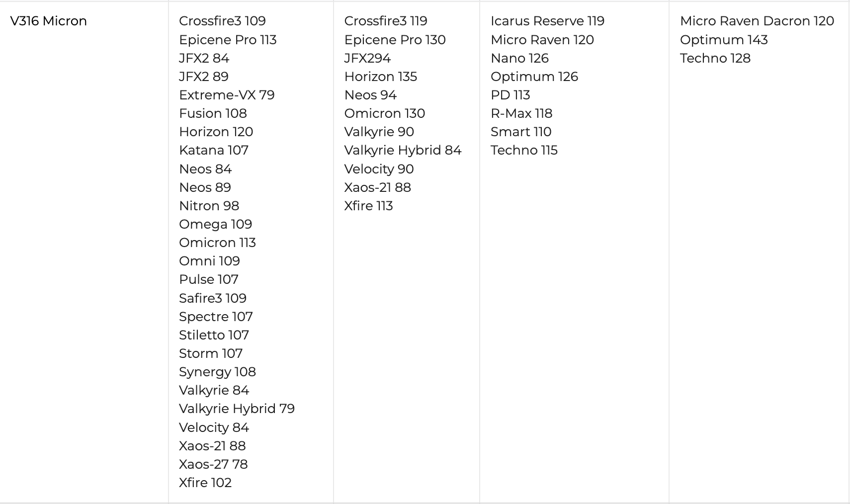Select Extreme-VX 79 in first column
The width and height of the screenshot is (850, 504).
click(227, 95)
